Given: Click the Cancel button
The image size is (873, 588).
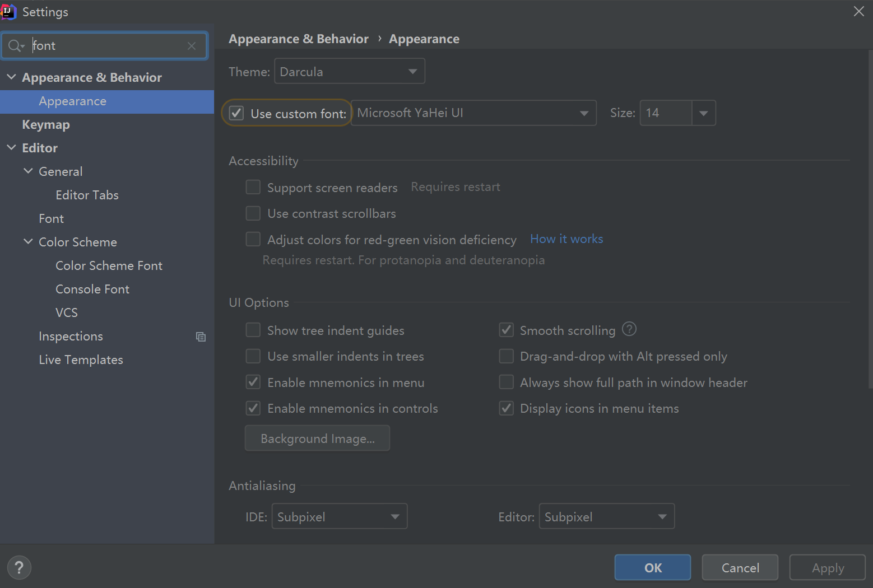Looking at the screenshot, I should tap(740, 567).
